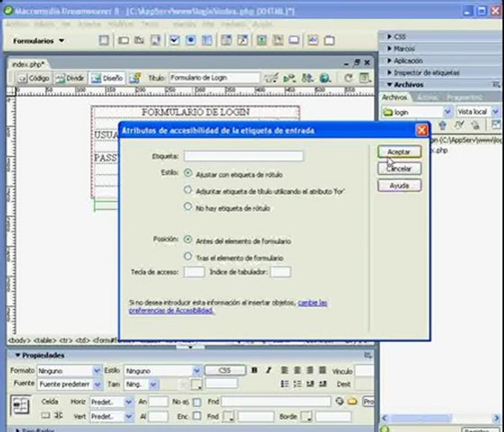Screen dimensions: 504x432
Task: Open Preview in Browser globe icon
Action: pos(325,78)
